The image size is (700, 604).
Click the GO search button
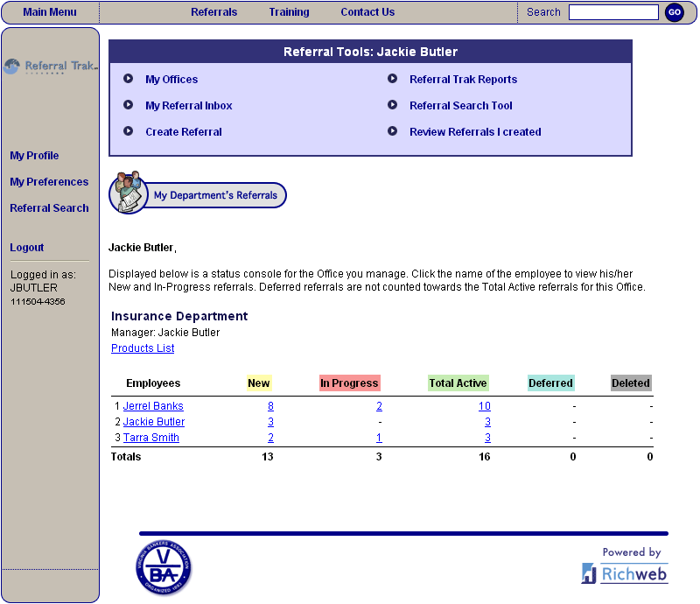[674, 12]
